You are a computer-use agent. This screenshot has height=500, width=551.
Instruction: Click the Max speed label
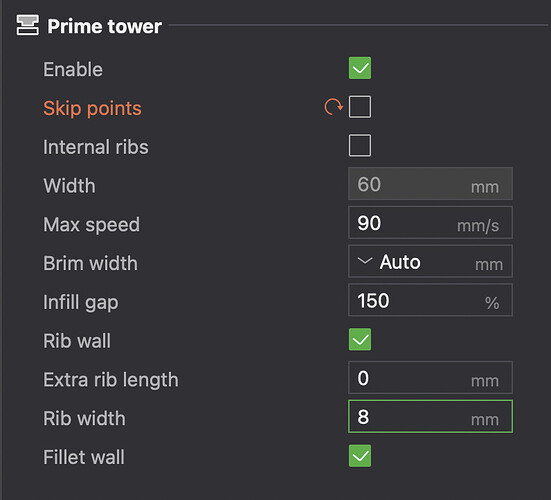(x=91, y=225)
